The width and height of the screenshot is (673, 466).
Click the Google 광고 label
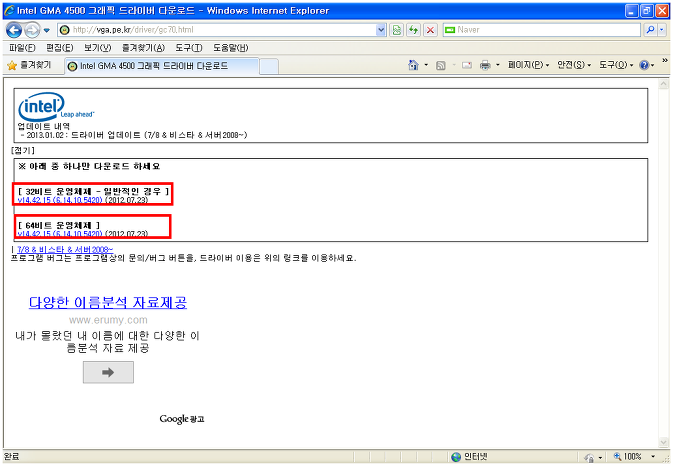pyautogui.click(x=182, y=419)
